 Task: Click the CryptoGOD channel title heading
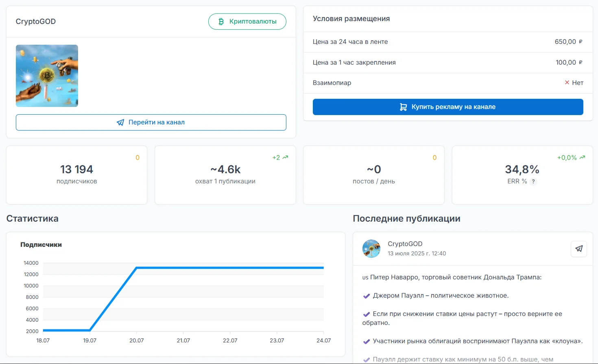[x=36, y=22]
